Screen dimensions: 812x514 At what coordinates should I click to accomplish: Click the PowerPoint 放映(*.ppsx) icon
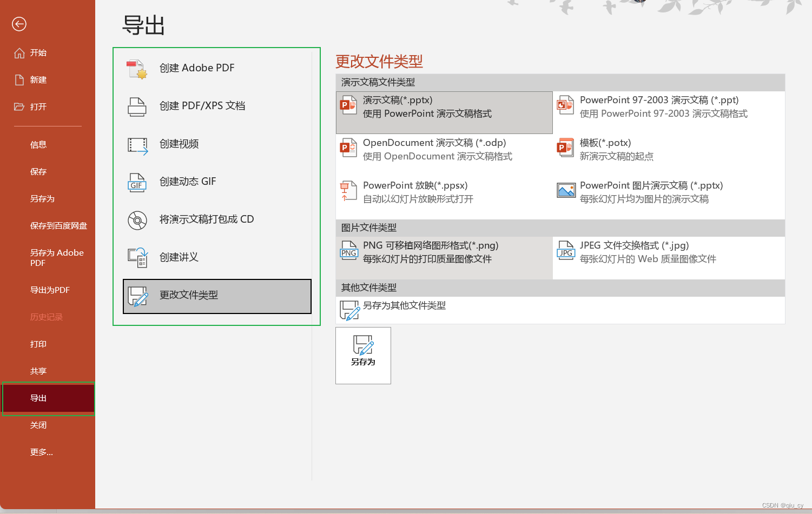coord(348,191)
